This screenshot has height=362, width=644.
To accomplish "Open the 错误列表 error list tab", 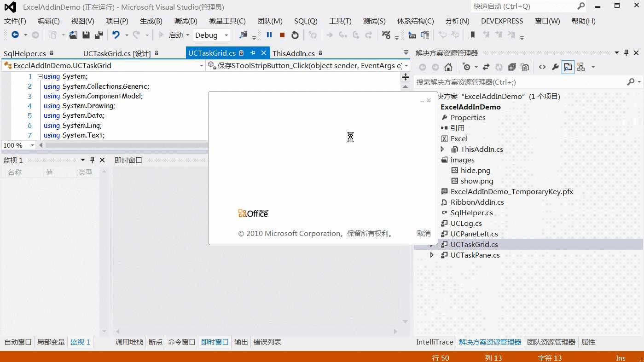I will [x=267, y=342].
